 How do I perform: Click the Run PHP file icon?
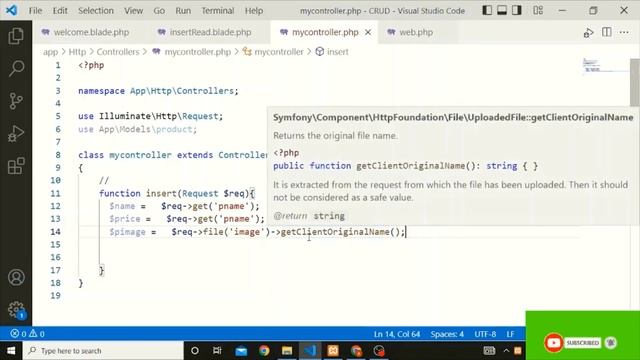coord(588,33)
